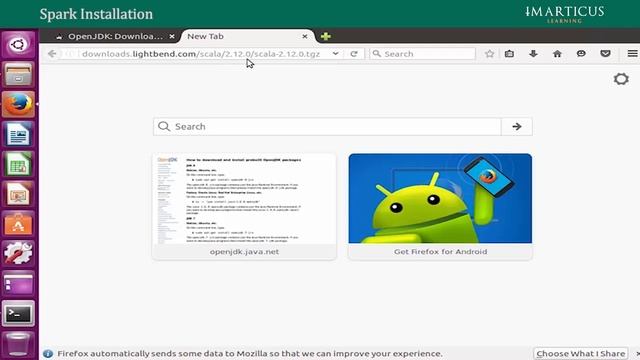Open Ubuntu Software Center from the dock
This screenshot has height=360, width=640.
pos(18,224)
